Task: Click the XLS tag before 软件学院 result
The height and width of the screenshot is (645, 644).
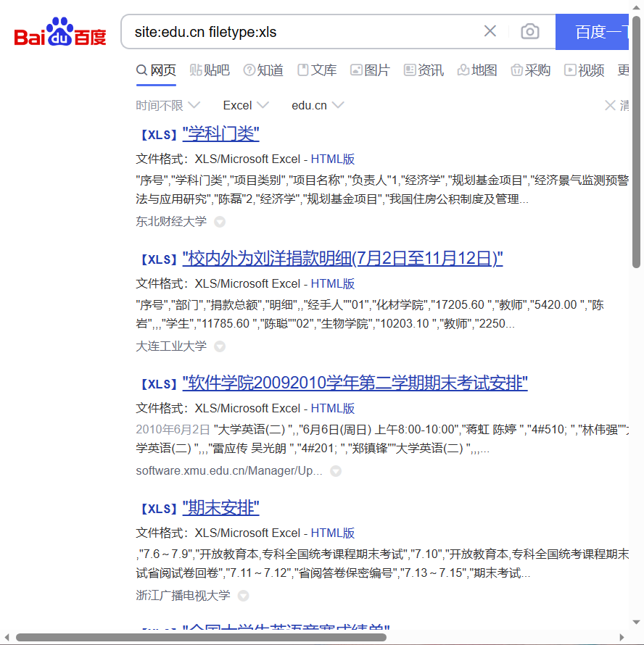Action: click(x=159, y=384)
